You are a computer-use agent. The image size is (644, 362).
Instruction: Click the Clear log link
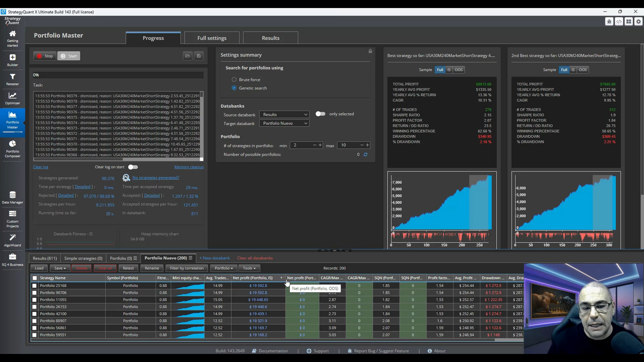click(x=41, y=167)
